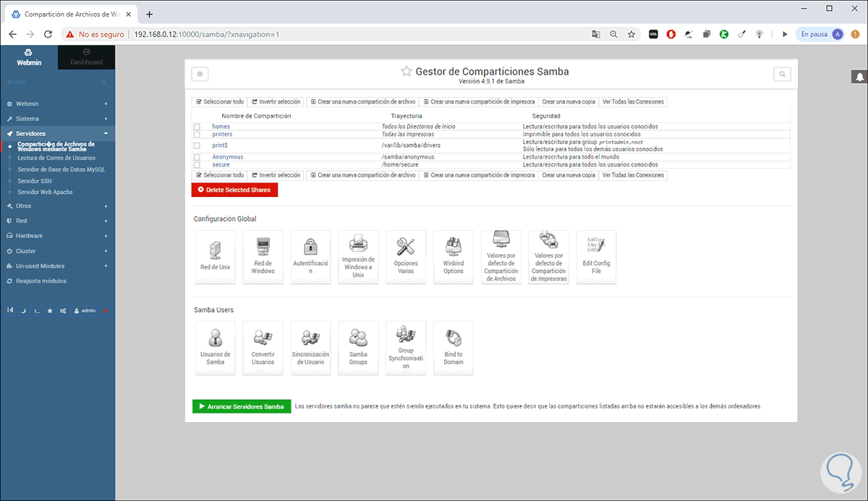This screenshot has width=868, height=501.
Task: Click Reajusta módulos in sidebar
Action: pos(41,281)
